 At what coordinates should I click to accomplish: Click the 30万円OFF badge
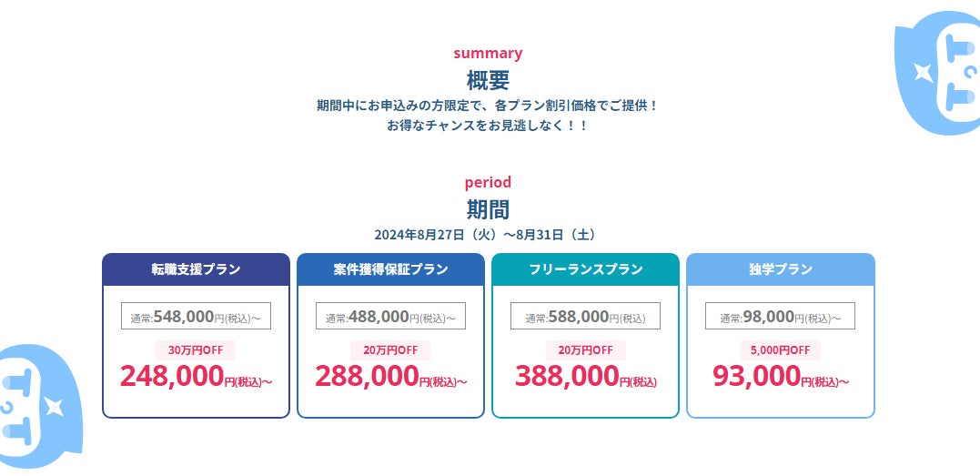click(x=196, y=349)
